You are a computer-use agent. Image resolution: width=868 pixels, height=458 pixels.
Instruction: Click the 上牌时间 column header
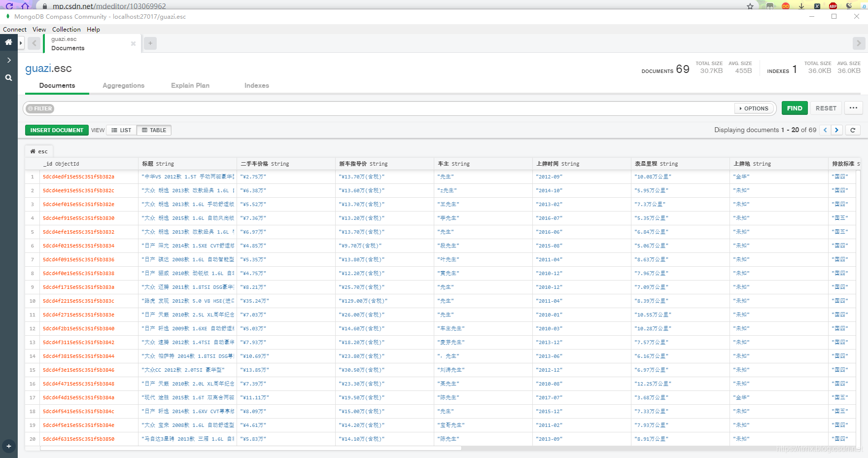pyautogui.click(x=582, y=164)
